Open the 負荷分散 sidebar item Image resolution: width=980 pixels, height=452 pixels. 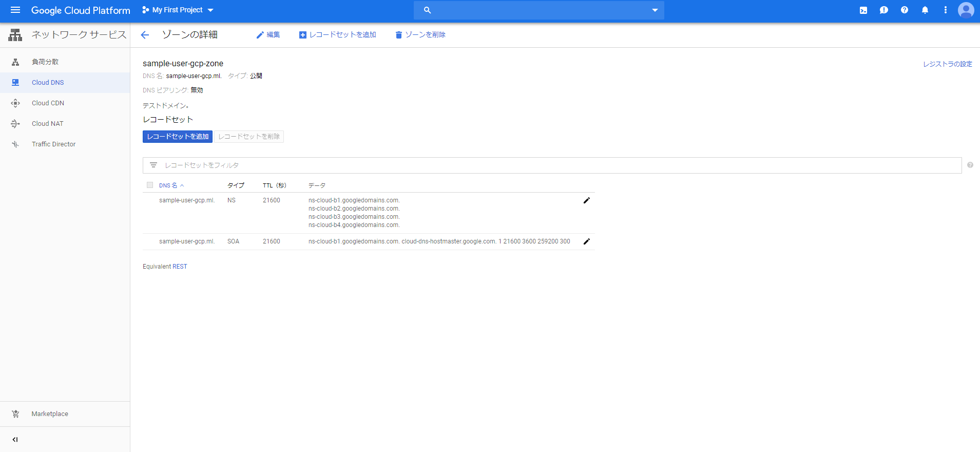pyautogui.click(x=65, y=62)
